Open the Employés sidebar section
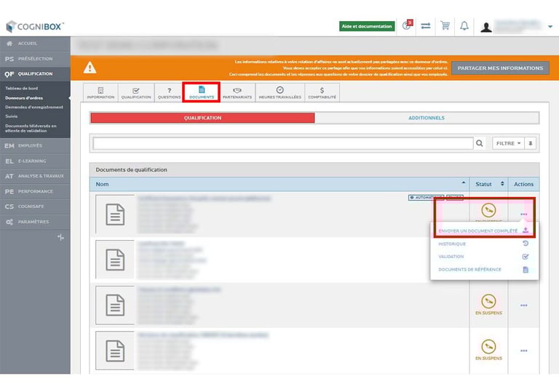This screenshot has height=392, width=559. [x=35, y=145]
